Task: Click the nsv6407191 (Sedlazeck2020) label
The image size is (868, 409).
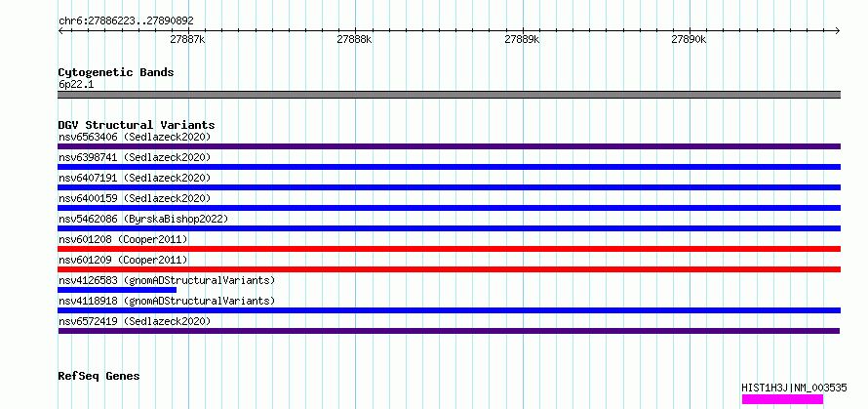Action: coord(135,178)
